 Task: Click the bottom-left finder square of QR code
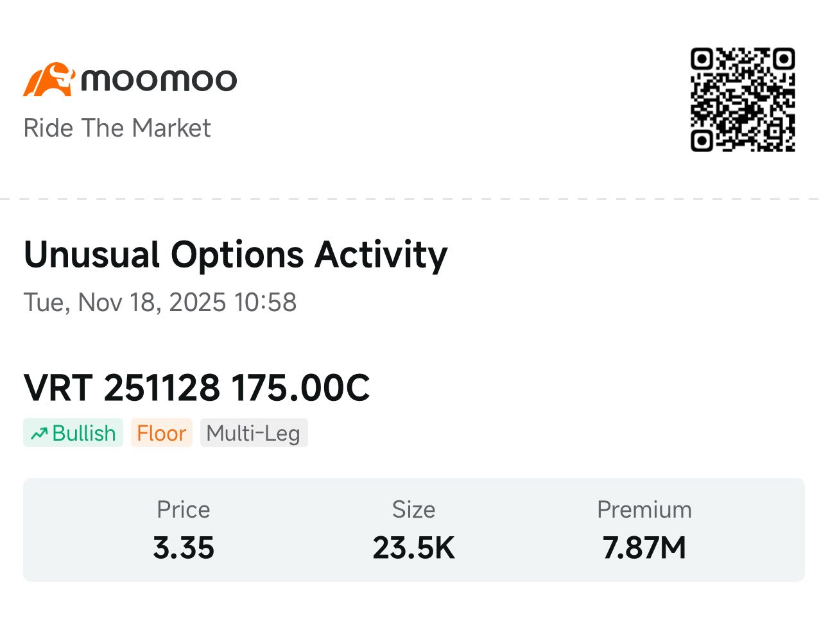click(x=702, y=140)
